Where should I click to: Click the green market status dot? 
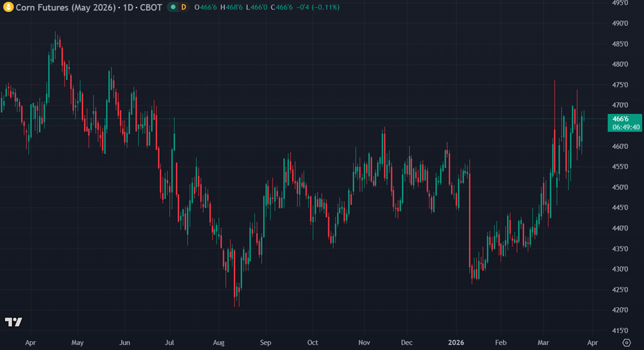coord(173,7)
